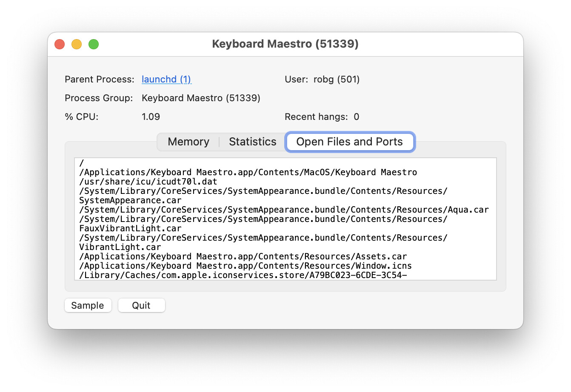Click the Sample button

(88, 305)
